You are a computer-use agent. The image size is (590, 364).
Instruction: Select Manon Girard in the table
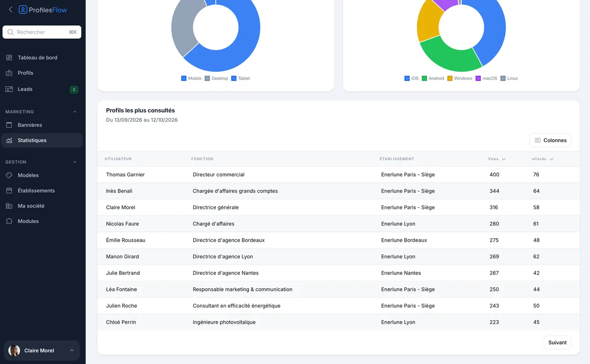click(x=122, y=256)
